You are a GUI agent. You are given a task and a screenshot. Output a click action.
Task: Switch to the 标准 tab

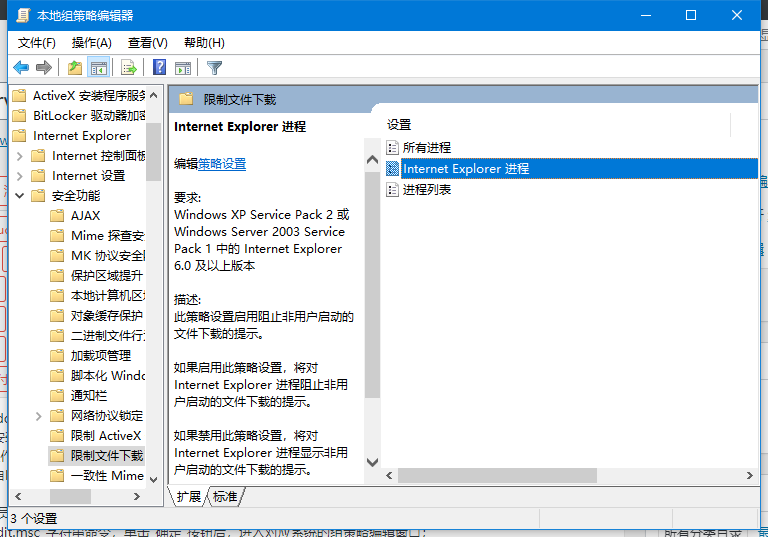(225, 496)
